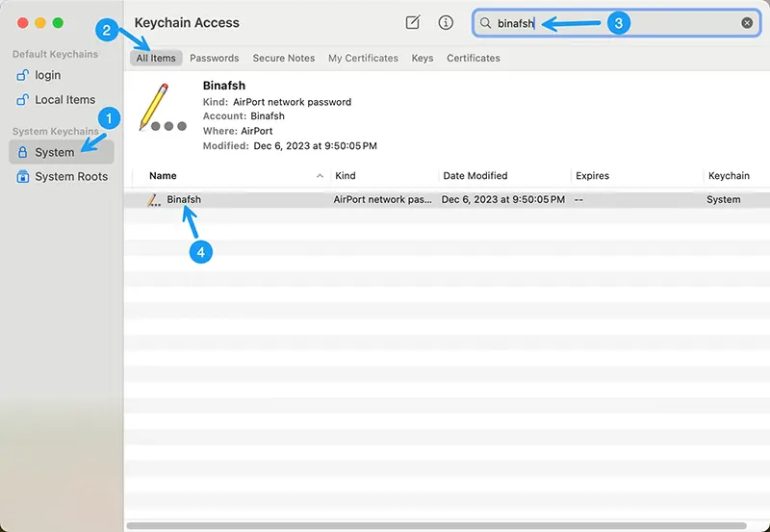This screenshot has height=532, width=770.
Task: Select Local Items keychain
Action: [x=62, y=100]
